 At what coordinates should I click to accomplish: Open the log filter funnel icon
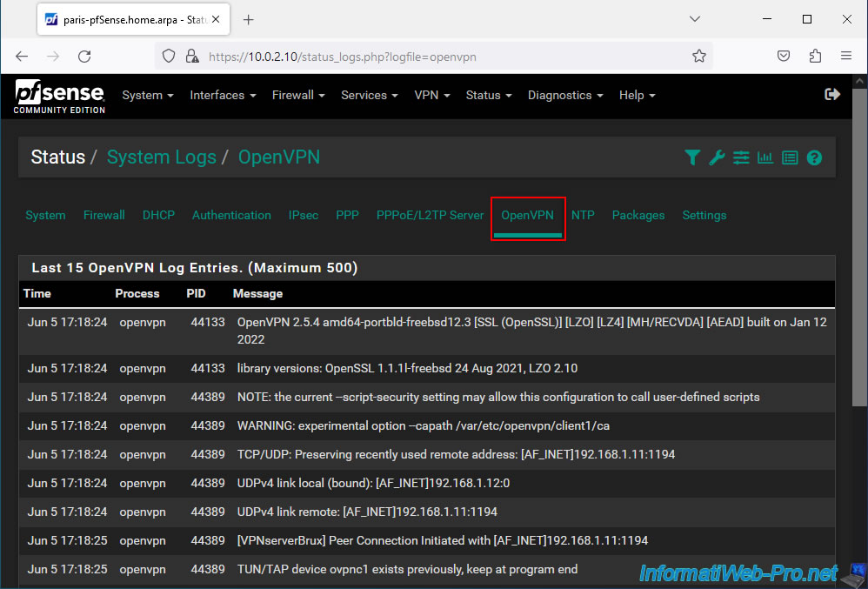pyautogui.click(x=692, y=157)
